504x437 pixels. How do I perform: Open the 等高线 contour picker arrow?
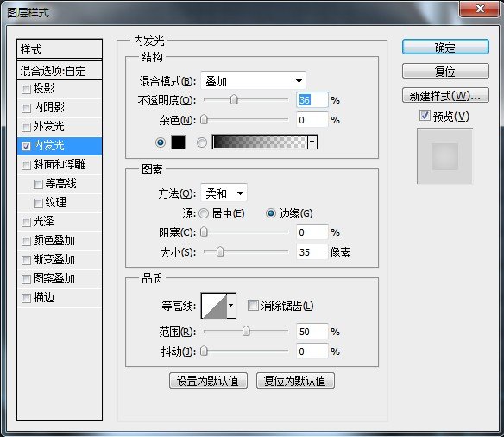231,306
